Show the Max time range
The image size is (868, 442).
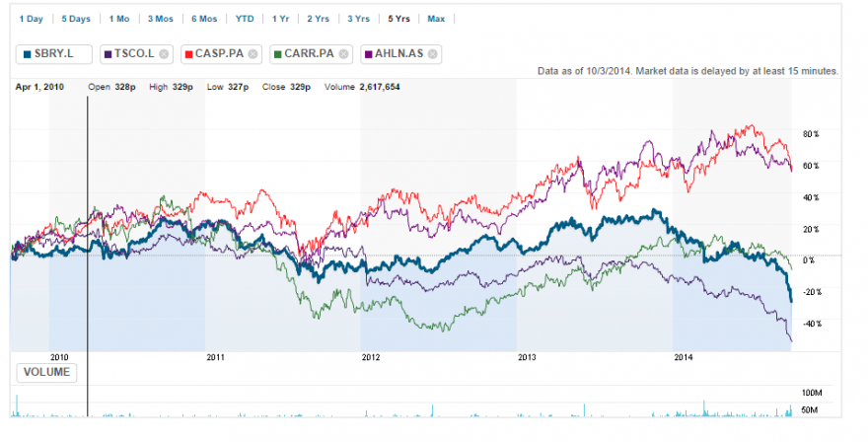[x=436, y=19]
